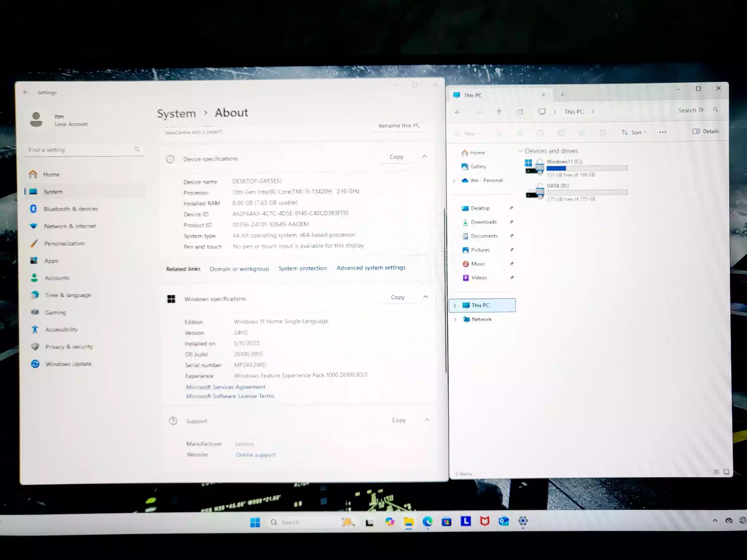The width and height of the screenshot is (747, 560).
Task: Click the System breadcrumb in Settings header
Action: pyautogui.click(x=177, y=113)
